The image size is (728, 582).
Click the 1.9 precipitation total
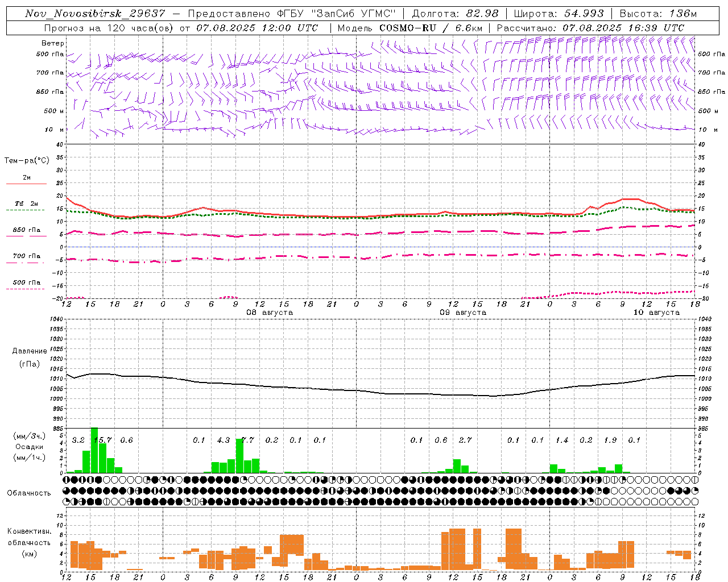pos(610,440)
